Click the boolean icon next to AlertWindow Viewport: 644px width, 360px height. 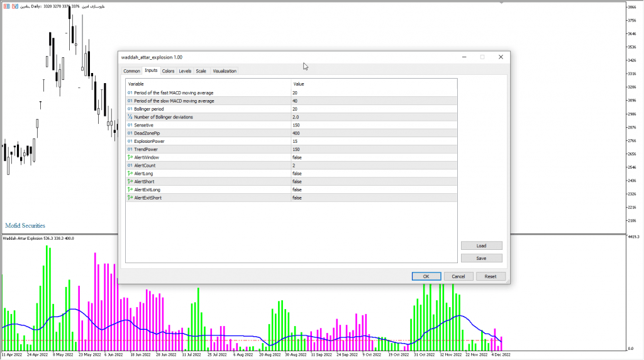[x=130, y=157]
